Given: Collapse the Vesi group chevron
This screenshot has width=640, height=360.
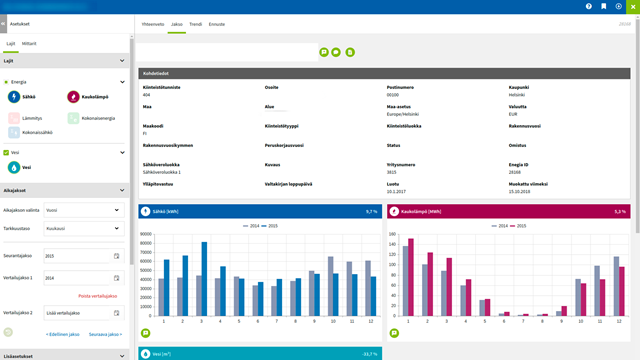Looking at the screenshot, I should coord(122,153).
